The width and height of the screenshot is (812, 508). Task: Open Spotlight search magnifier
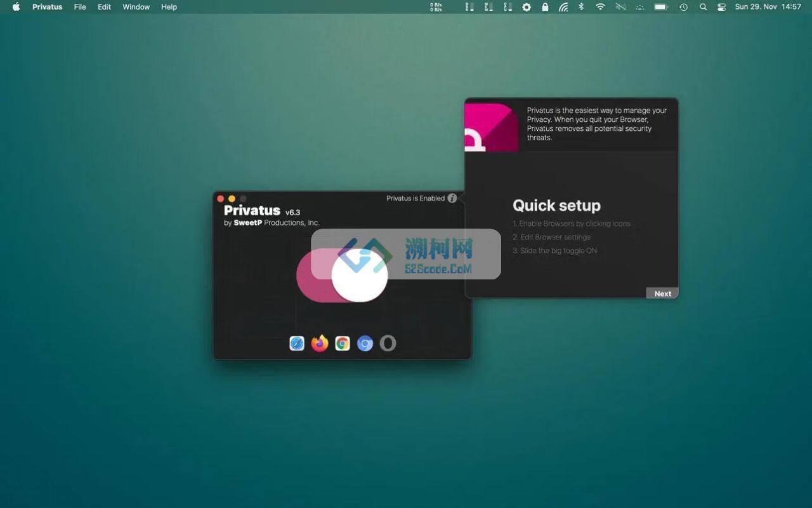pos(703,7)
